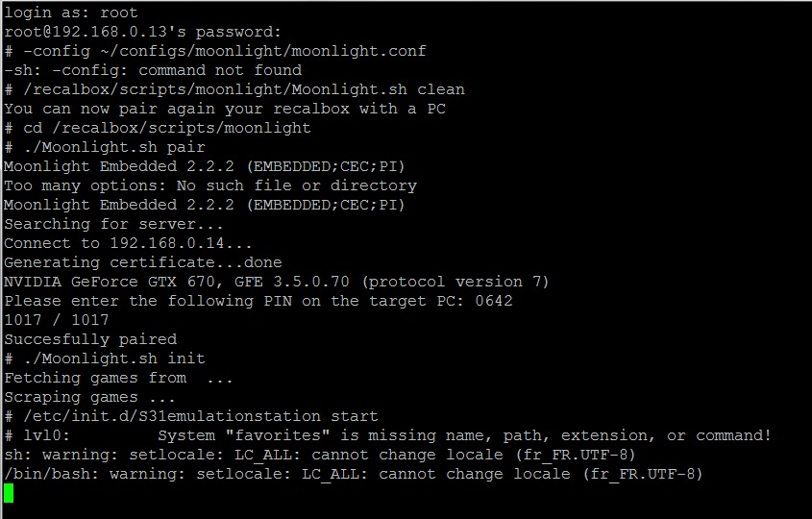Click the green terminal cursor block

(x=9, y=493)
